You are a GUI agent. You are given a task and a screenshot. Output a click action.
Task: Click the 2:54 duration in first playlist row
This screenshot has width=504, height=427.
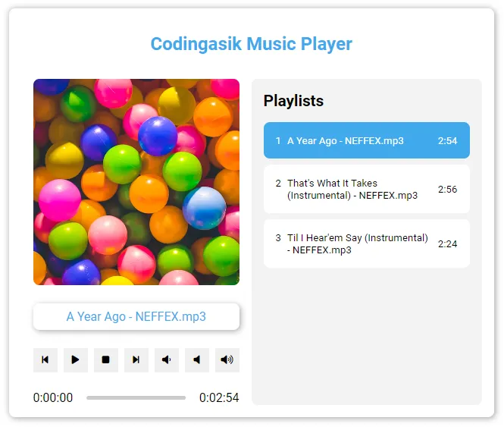447,140
